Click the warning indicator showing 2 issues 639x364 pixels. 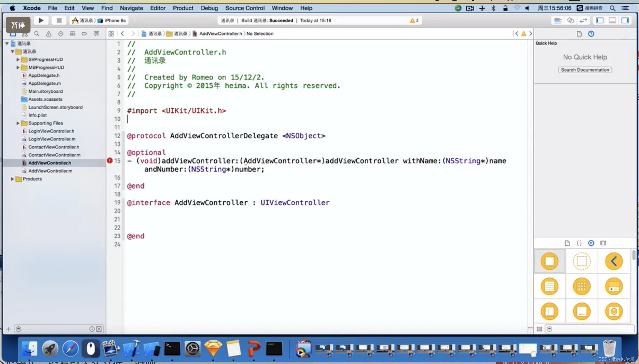click(x=414, y=20)
